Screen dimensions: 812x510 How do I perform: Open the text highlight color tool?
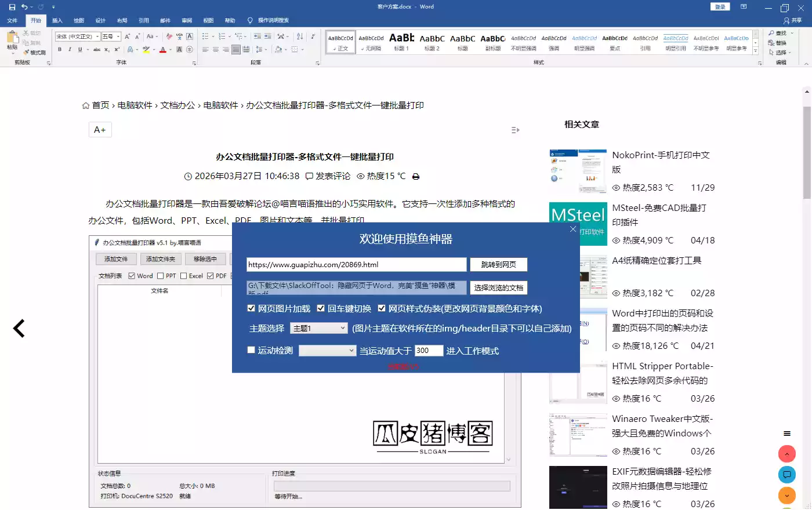[146, 50]
